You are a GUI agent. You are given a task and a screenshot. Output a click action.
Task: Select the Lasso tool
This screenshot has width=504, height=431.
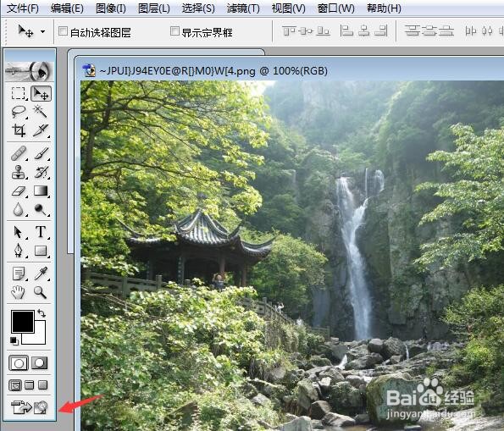(x=19, y=112)
